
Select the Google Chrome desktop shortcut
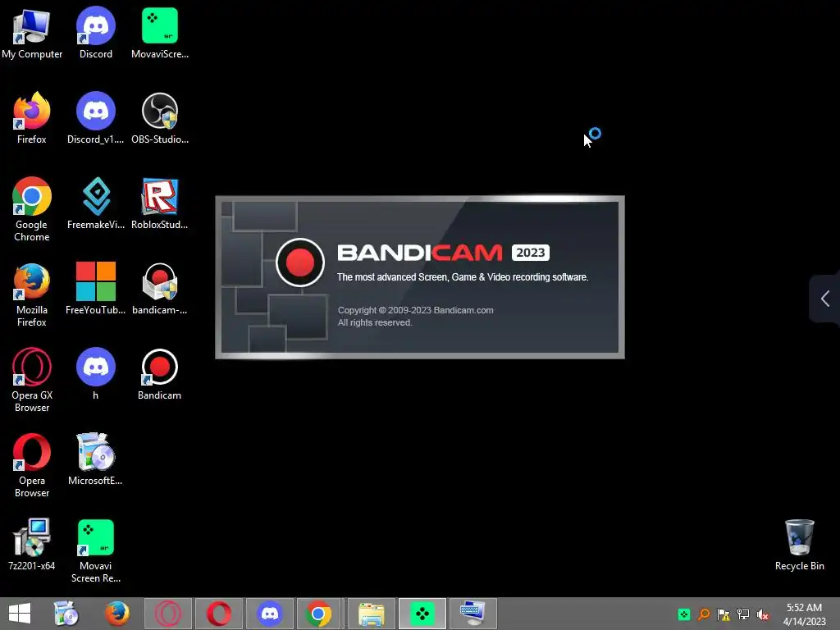click(x=32, y=209)
